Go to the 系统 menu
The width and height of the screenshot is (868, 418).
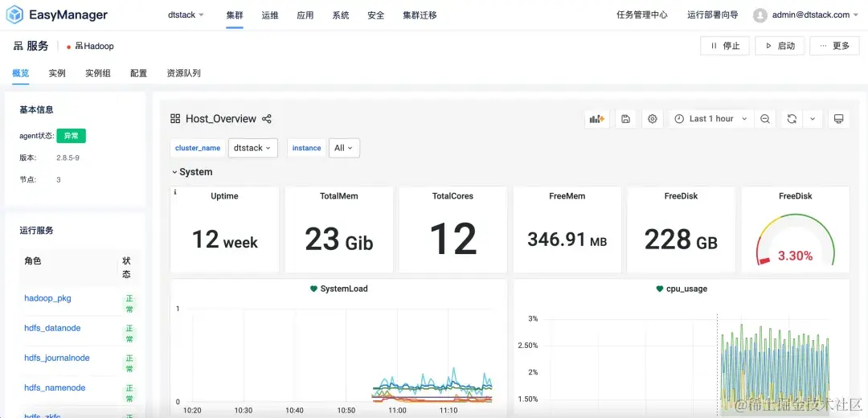click(341, 15)
